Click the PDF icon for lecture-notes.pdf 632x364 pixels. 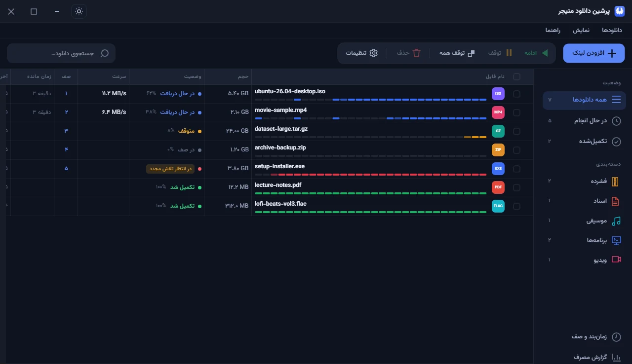(498, 187)
